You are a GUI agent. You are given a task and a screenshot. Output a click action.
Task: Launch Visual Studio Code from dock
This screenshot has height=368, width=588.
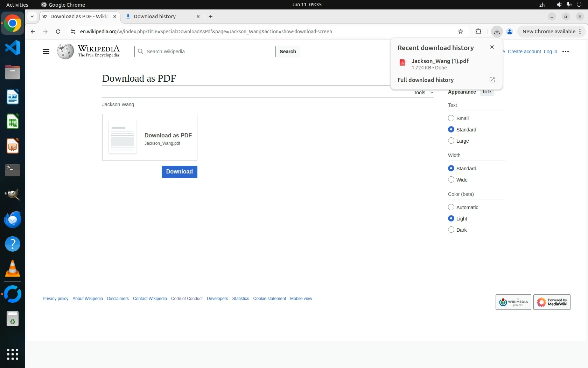coord(13,48)
